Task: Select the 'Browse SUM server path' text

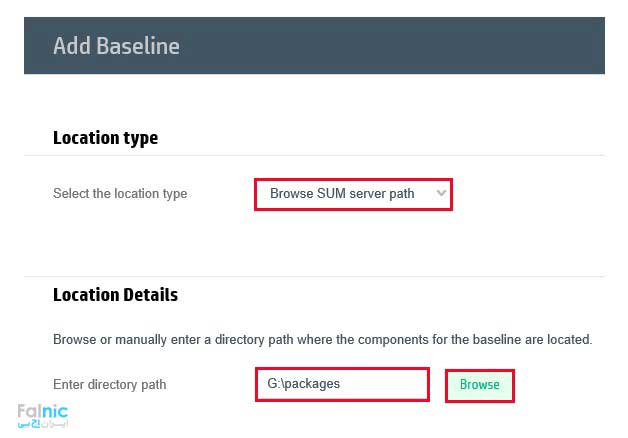Action: [x=341, y=194]
